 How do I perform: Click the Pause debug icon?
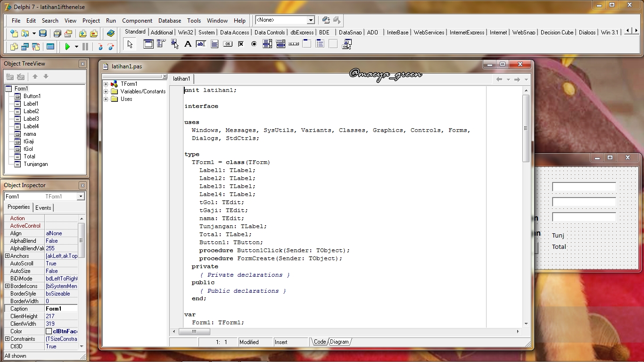click(x=85, y=47)
